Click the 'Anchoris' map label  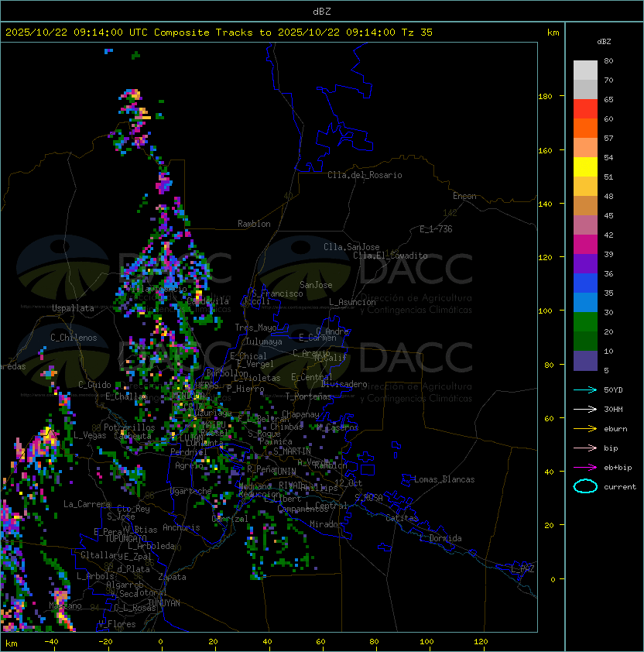[x=181, y=527]
